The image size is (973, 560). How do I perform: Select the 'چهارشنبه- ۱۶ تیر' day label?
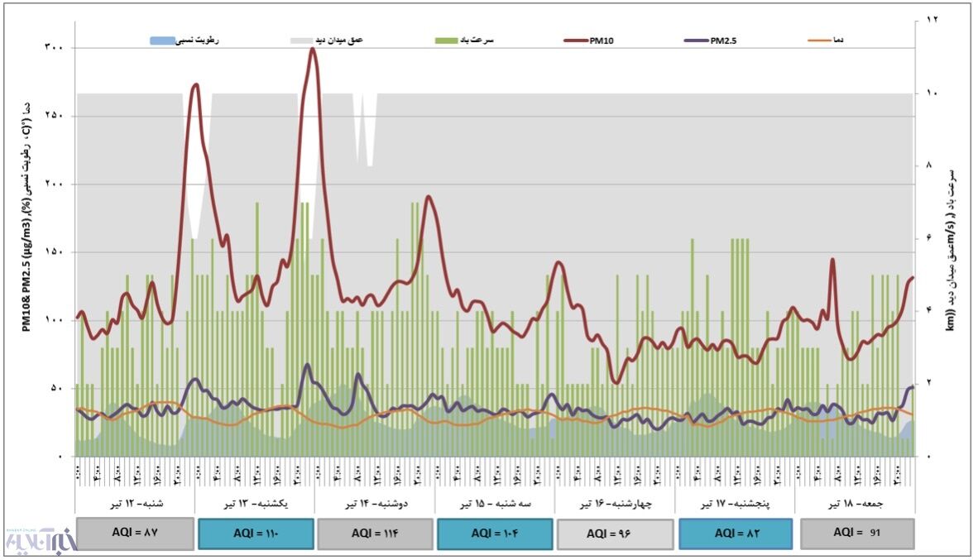(616, 505)
